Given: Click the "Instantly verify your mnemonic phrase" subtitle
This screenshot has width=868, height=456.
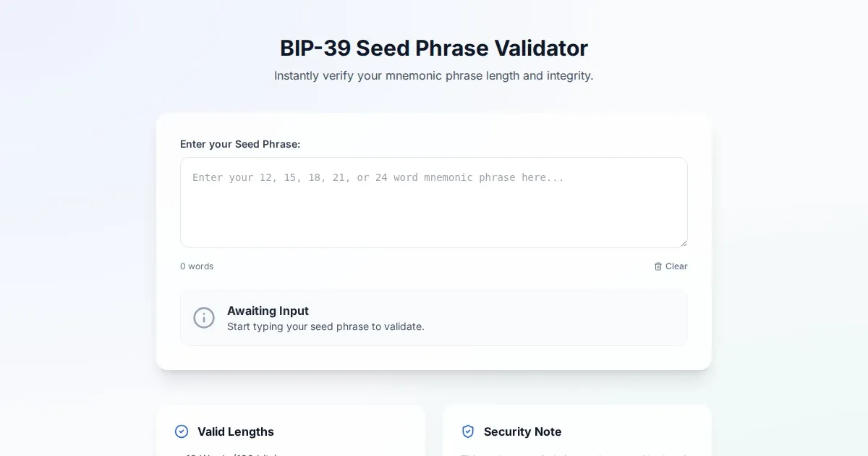Looking at the screenshot, I should click(x=434, y=76).
